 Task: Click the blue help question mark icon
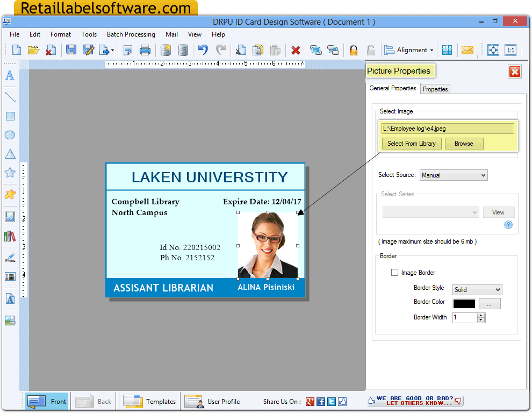(508, 224)
